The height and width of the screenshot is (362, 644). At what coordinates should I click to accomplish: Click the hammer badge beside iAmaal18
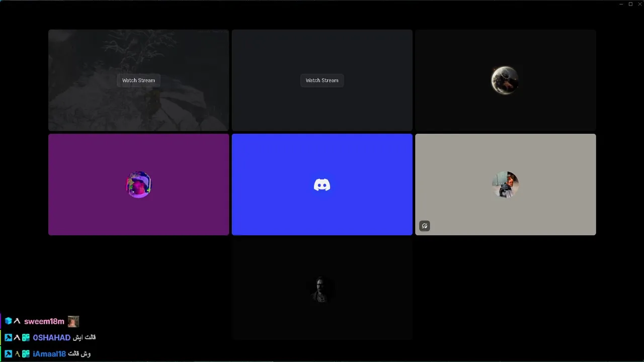pyautogui.click(x=8, y=353)
